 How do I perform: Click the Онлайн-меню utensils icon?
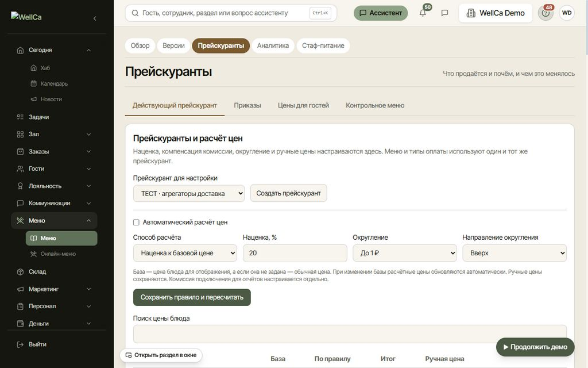pos(33,254)
